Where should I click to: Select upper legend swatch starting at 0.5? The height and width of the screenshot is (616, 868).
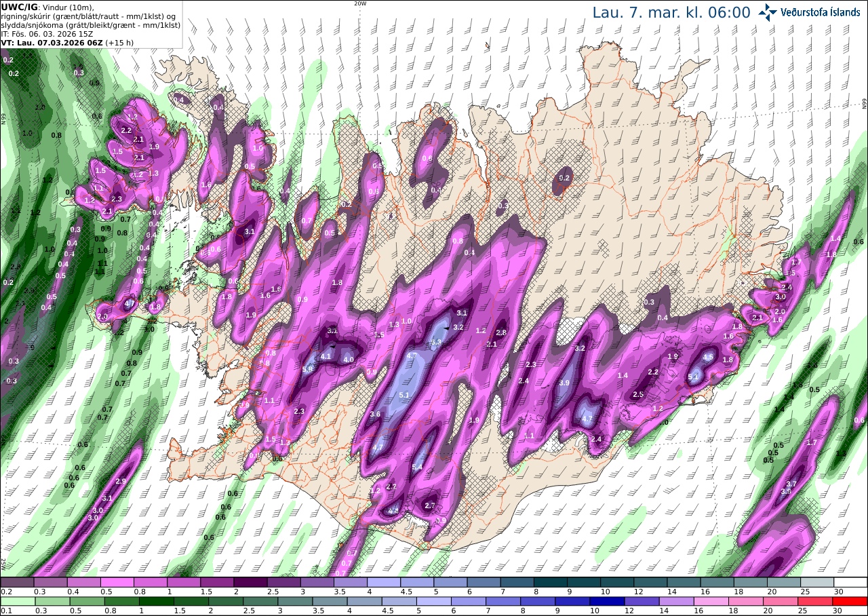click(x=117, y=582)
